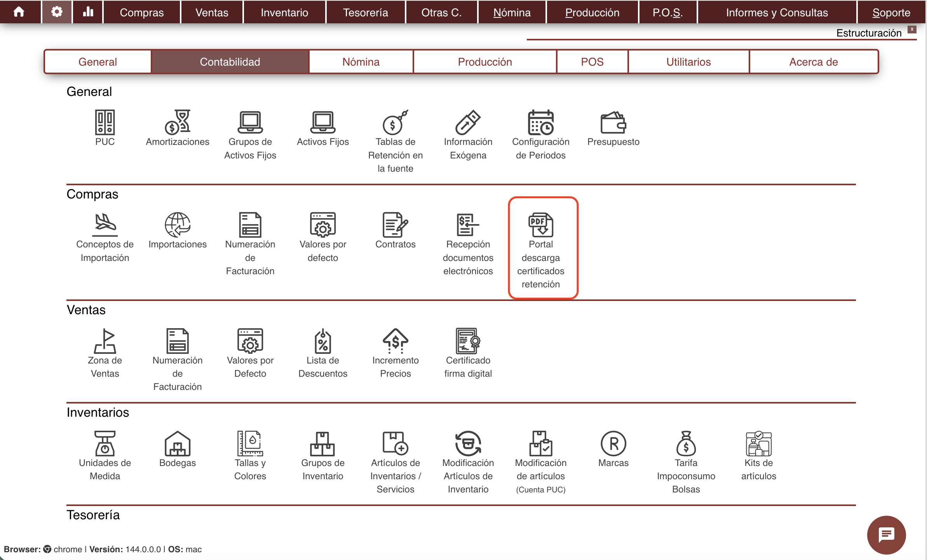Open Kits de artículos icon
Viewport: 927px width, 560px height.
tap(758, 444)
